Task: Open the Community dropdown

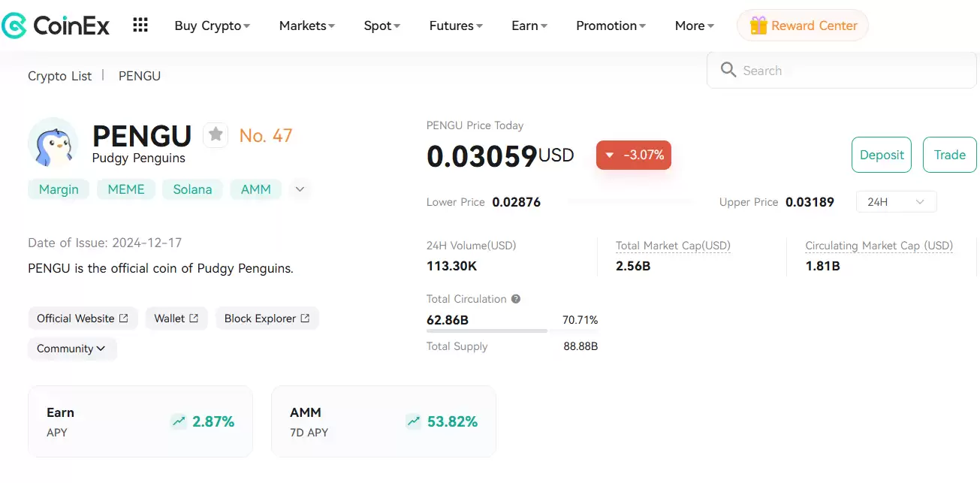Action: pyautogui.click(x=72, y=349)
